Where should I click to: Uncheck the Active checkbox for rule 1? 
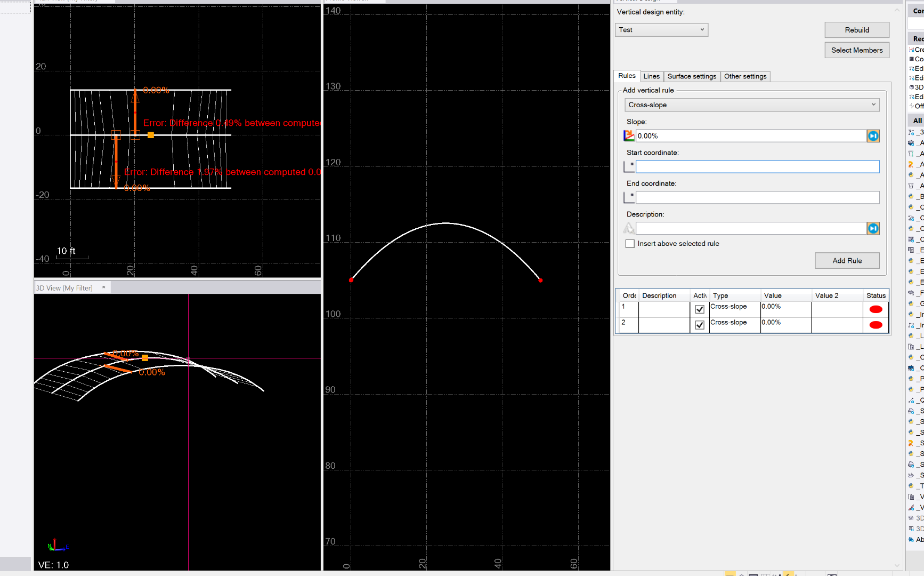[700, 308]
